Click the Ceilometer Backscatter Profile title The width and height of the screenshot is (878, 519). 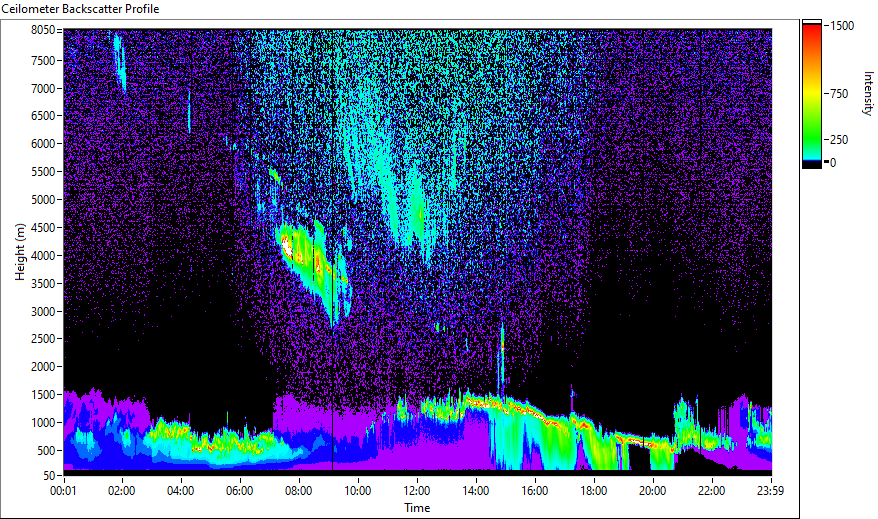(x=80, y=9)
